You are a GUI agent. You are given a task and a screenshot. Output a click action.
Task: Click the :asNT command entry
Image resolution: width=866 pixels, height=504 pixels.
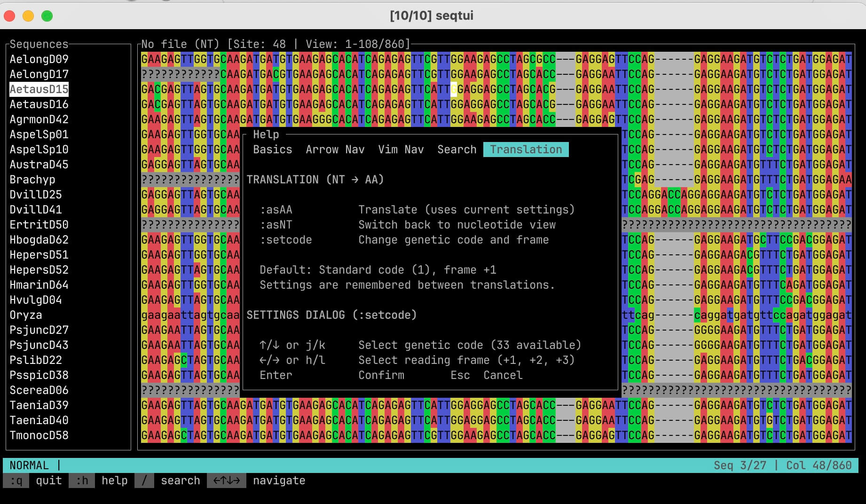point(276,225)
